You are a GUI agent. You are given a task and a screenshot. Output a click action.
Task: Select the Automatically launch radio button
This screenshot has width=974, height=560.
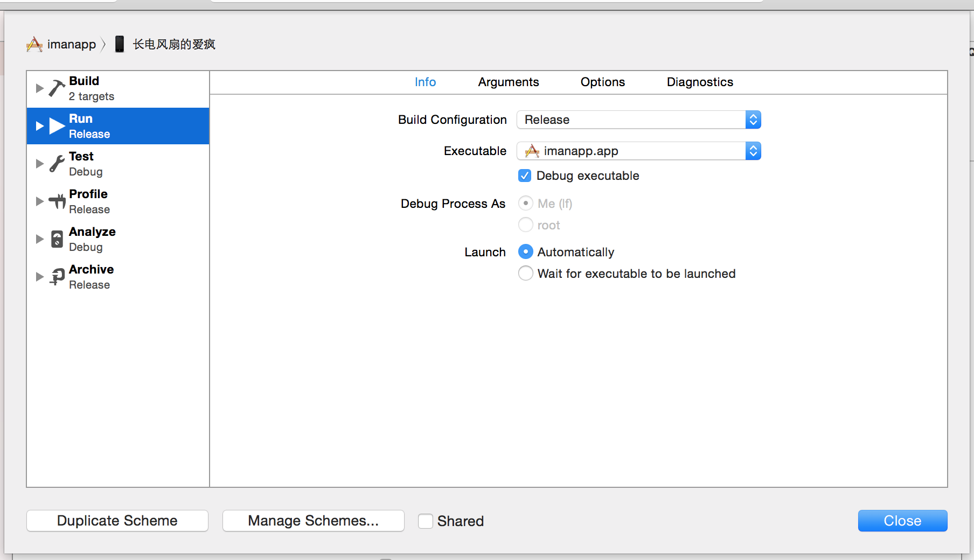(526, 252)
